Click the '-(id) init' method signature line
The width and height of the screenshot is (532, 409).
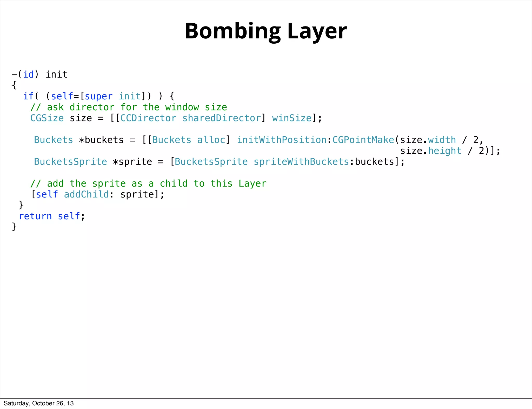point(39,74)
